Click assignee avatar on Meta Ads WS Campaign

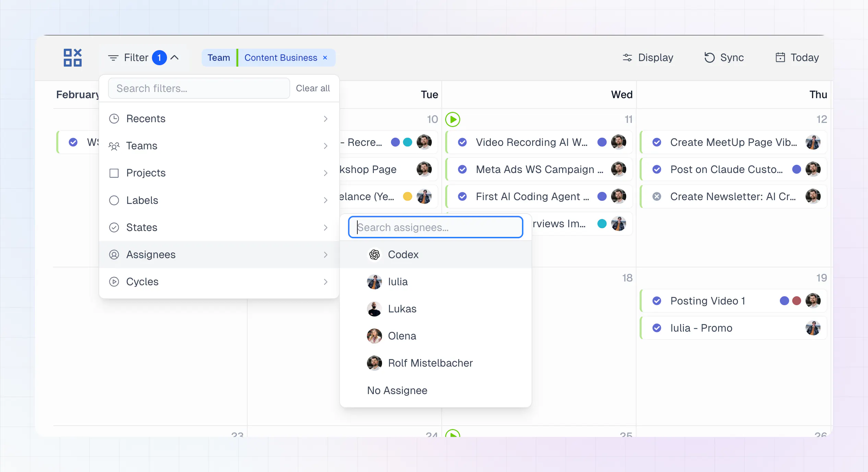[618, 169]
